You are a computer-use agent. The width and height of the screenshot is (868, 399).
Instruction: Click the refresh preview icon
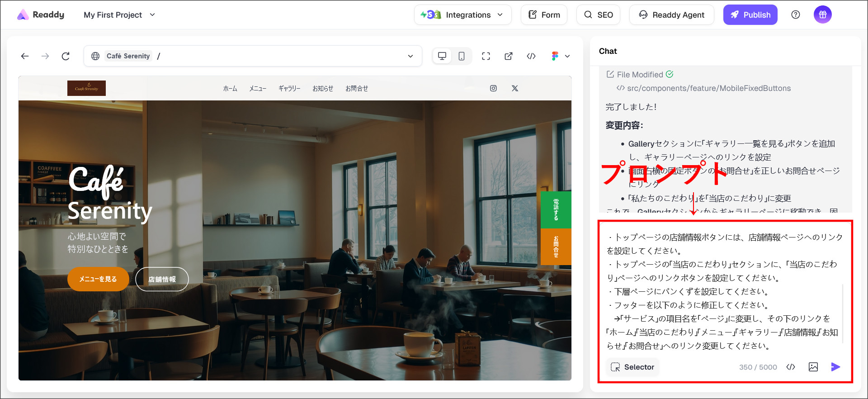(66, 56)
